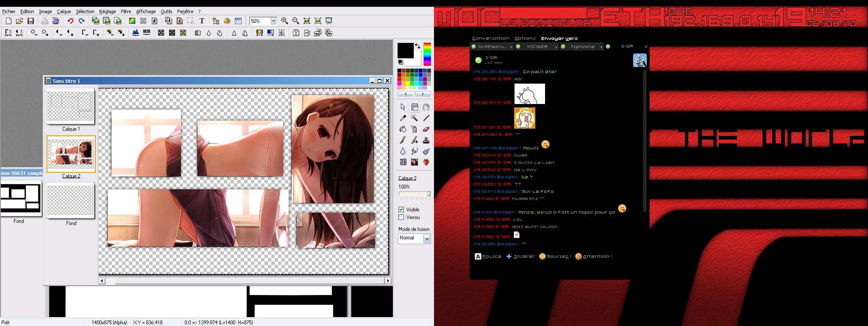
Task: Select the Pipette eyedropper tool
Action: pos(403,118)
